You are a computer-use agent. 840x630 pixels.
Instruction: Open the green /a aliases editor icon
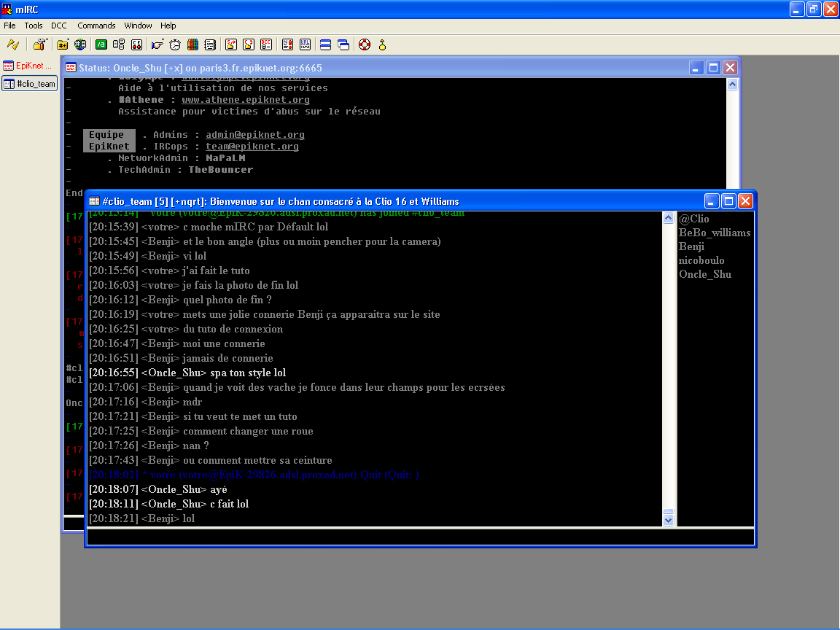tap(101, 45)
